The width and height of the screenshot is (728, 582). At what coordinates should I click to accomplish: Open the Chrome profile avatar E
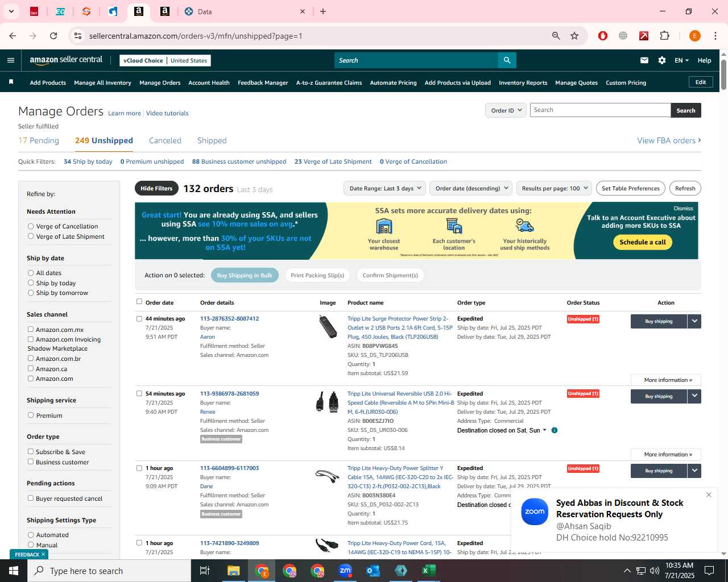click(x=694, y=36)
